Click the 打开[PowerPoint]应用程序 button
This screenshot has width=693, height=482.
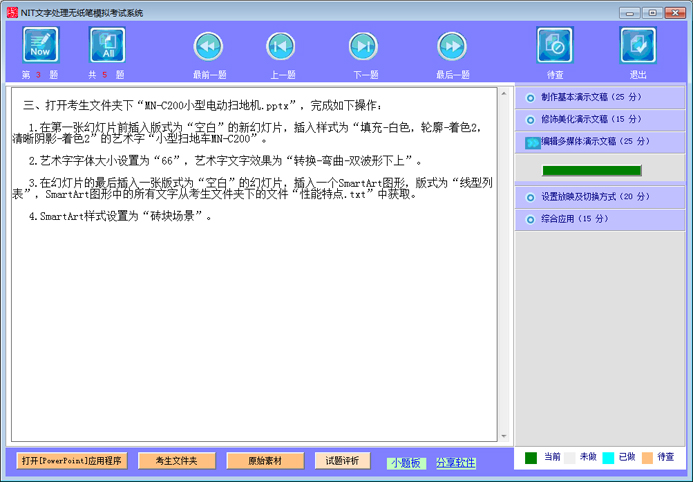tap(71, 461)
